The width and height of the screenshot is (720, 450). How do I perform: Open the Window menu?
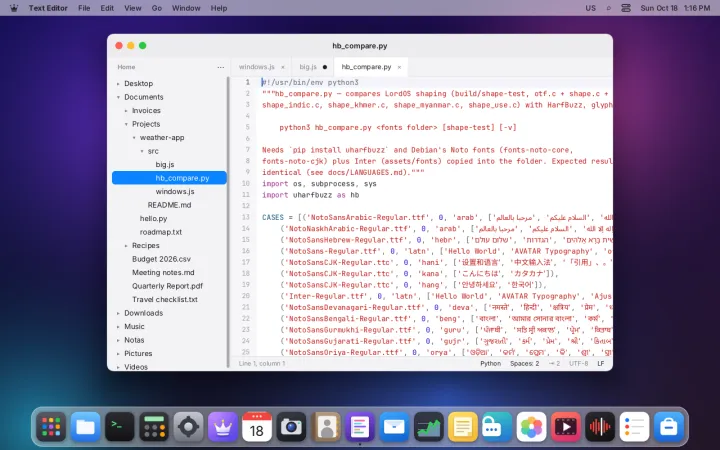point(186,8)
